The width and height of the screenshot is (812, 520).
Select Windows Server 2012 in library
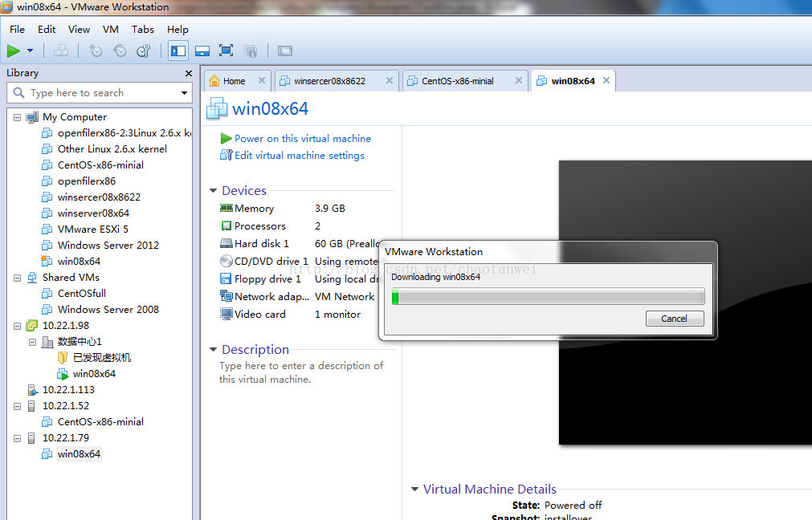pos(100,246)
